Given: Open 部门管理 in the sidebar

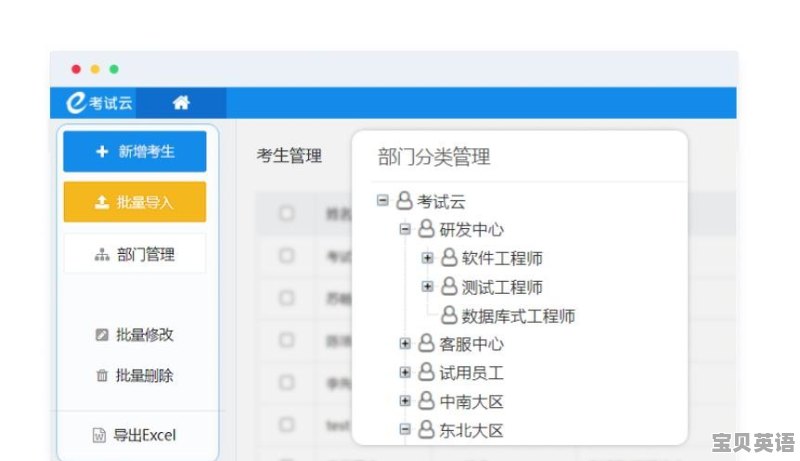Looking at the screenshot, I should (135, 254).
